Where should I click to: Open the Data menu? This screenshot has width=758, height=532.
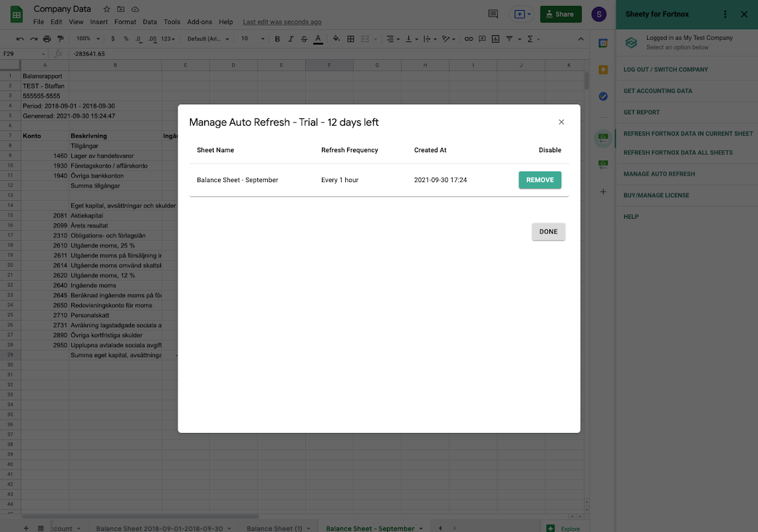tap(150, 22)
